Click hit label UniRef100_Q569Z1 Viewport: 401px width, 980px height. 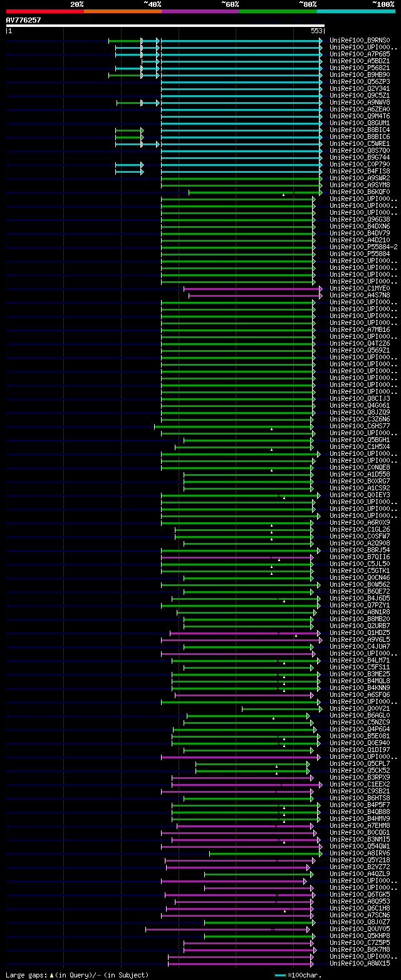tap(360, 351)
